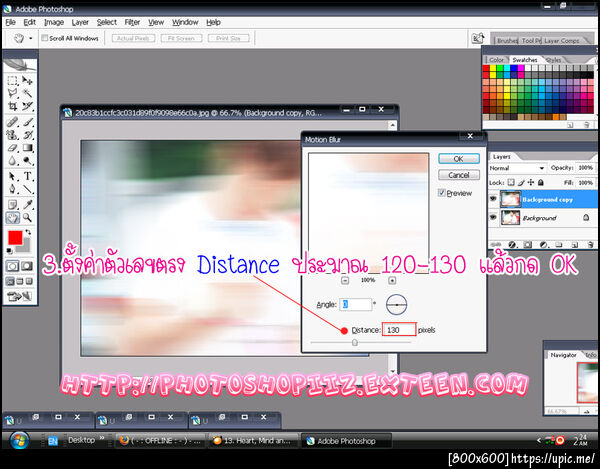Toggle Scroll All Windows checkbox
The width and height of the screenshot is (600, 469).
[45, 38]
